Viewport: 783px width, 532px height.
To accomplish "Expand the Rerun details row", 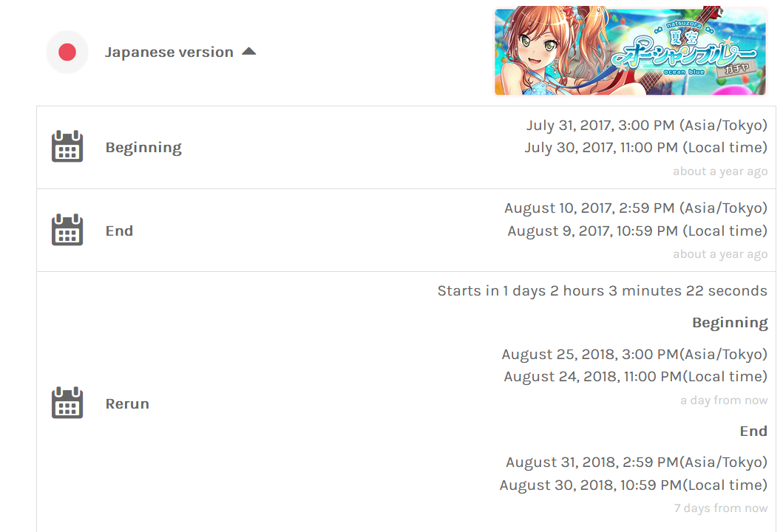I will (127, 403).
